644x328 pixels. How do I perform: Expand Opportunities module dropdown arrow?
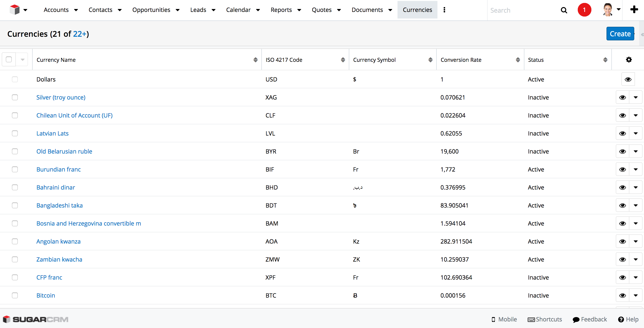pyautogui.click(x=178, y=10)
